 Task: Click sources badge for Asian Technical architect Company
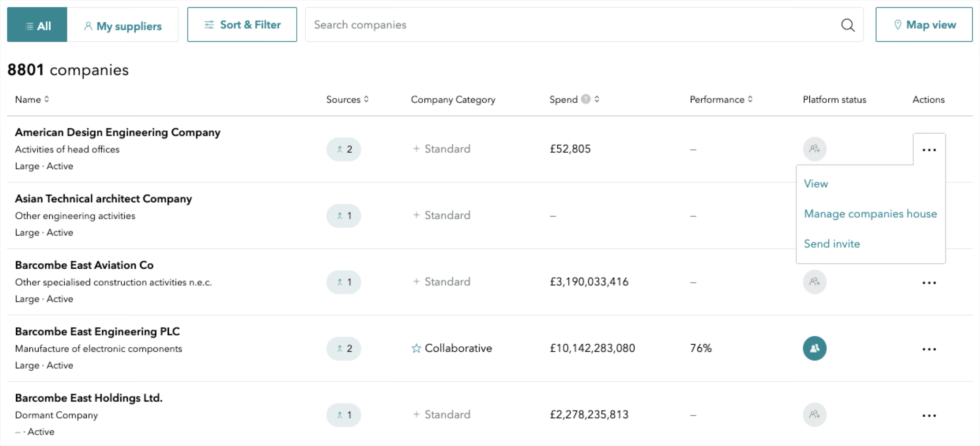[344, 216]
